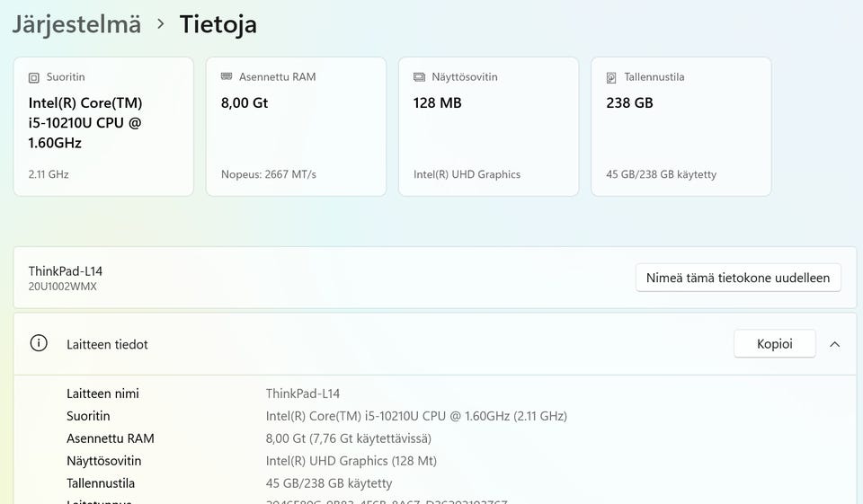
Task: Click the 2.11 GHz text in processor card
Action: 49,174
